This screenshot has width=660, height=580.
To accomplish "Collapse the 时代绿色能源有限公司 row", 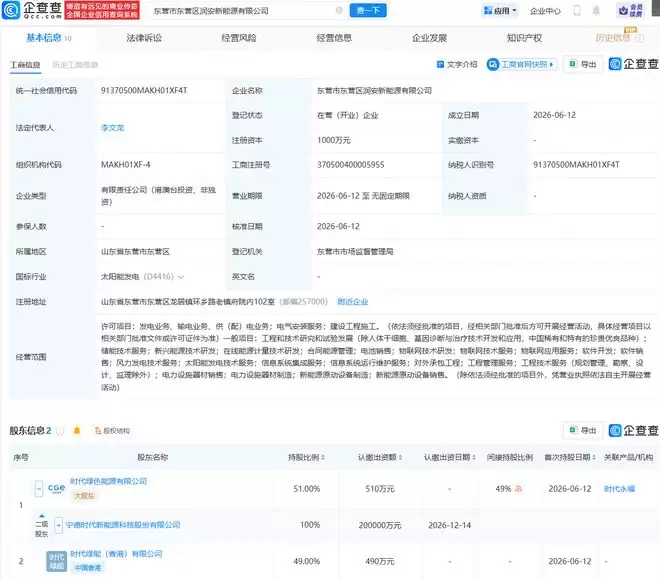I will (39, 489).
